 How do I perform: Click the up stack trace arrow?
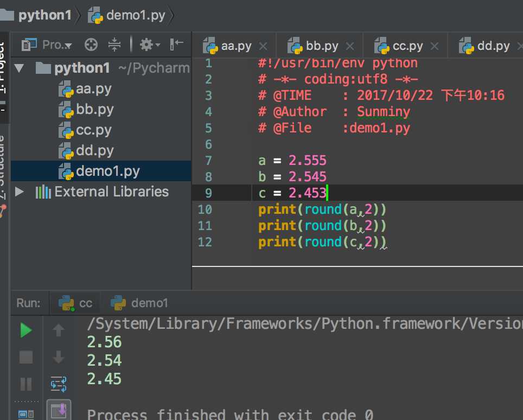pos(59,330)
